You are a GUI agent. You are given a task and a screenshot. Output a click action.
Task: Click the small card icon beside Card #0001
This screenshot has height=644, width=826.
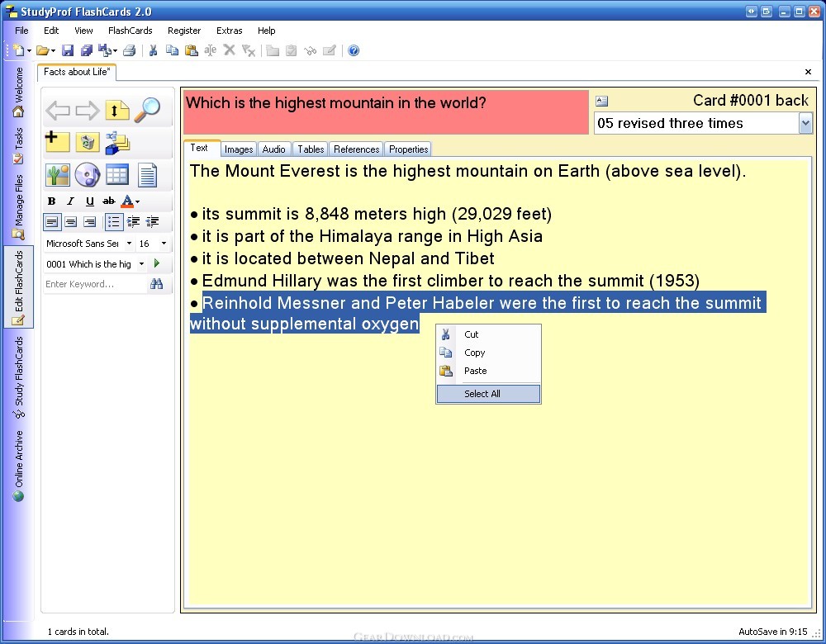601,101
